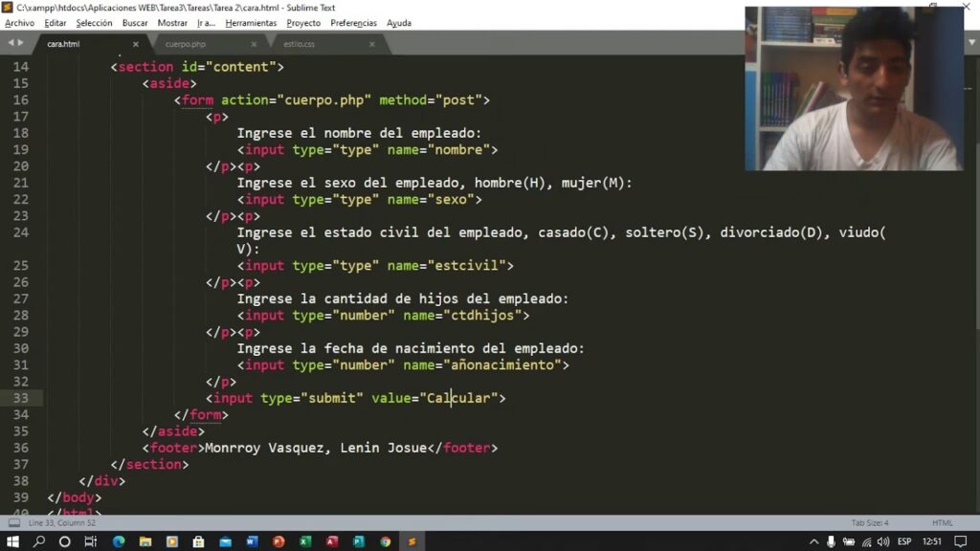The image size is (980, 551).
Task: Open Microsoft Edge from the taskbar
Action: [119, 541]
